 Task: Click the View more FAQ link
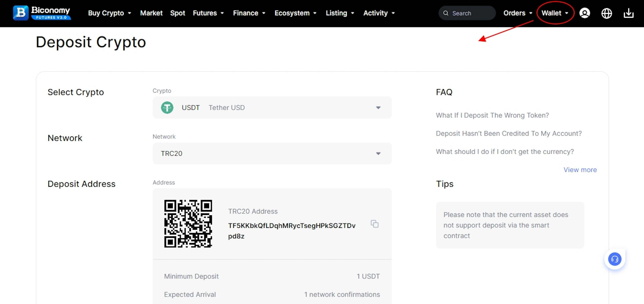580,170
